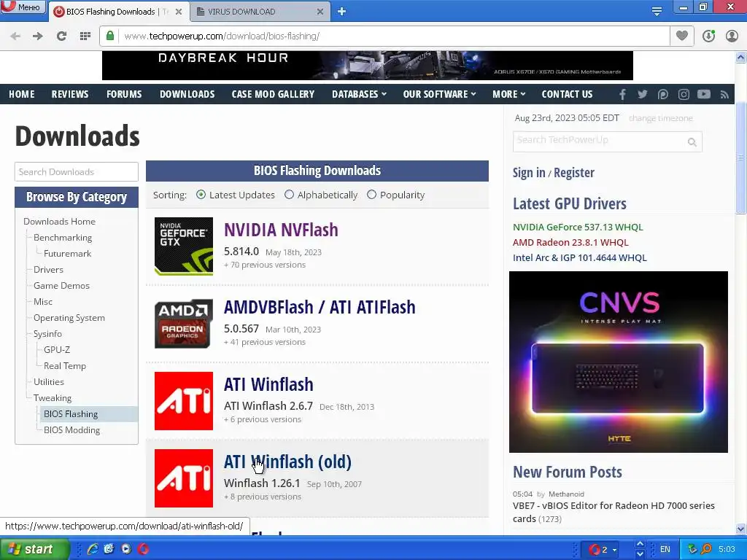Close the VIRUS DOWNLOAD tab
Screen dimensions: 747x560
(320, 12)
